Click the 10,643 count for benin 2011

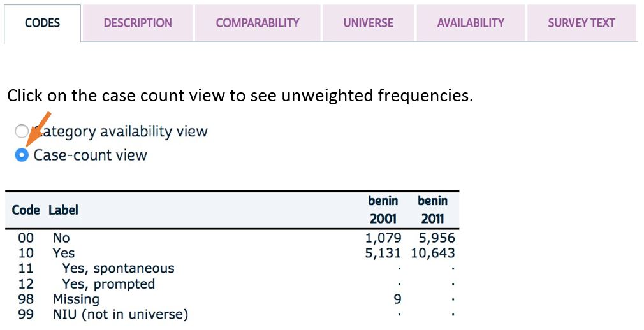pos(432,253)
